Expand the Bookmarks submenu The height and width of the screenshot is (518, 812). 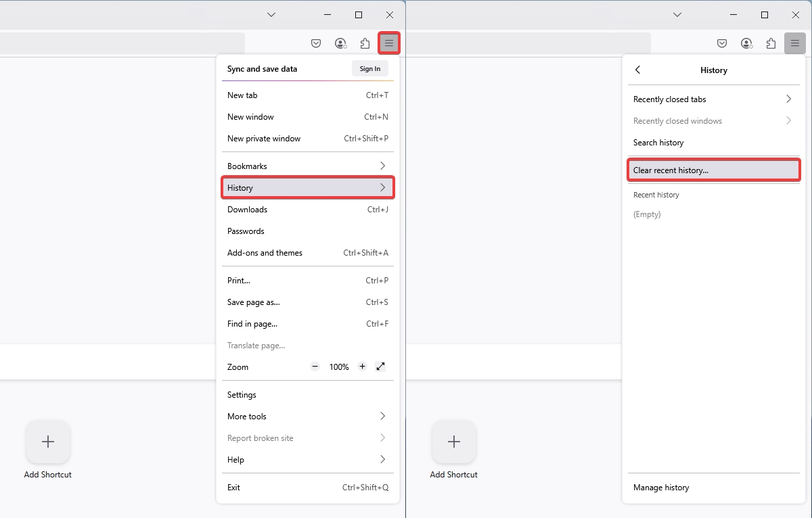click(x=308, y=166)
